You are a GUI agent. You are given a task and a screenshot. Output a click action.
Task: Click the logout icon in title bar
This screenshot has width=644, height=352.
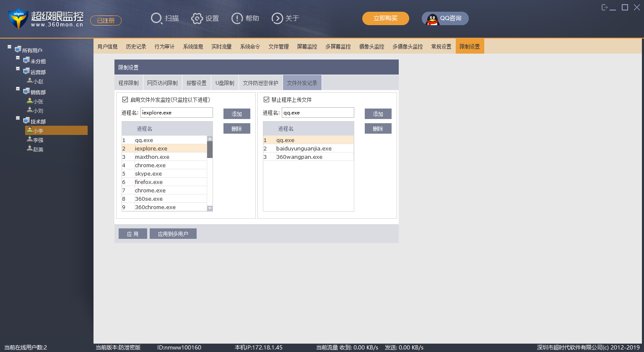click(605, 8)
